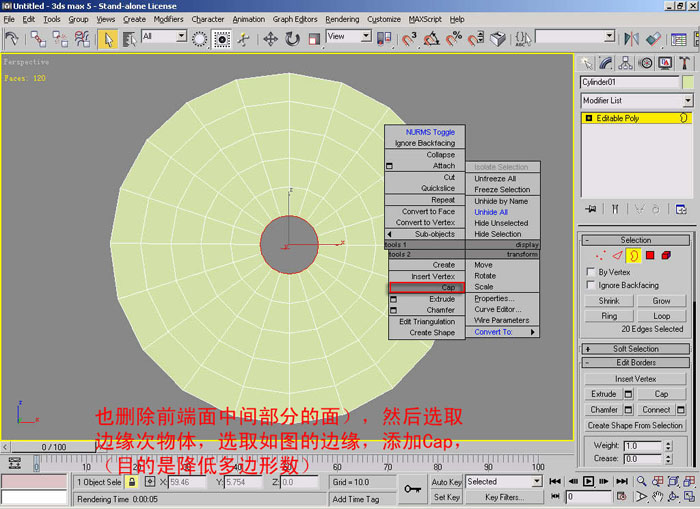Click the time slider at 0/100
Viewport: 700px width, 509px height.
point(54,447)
